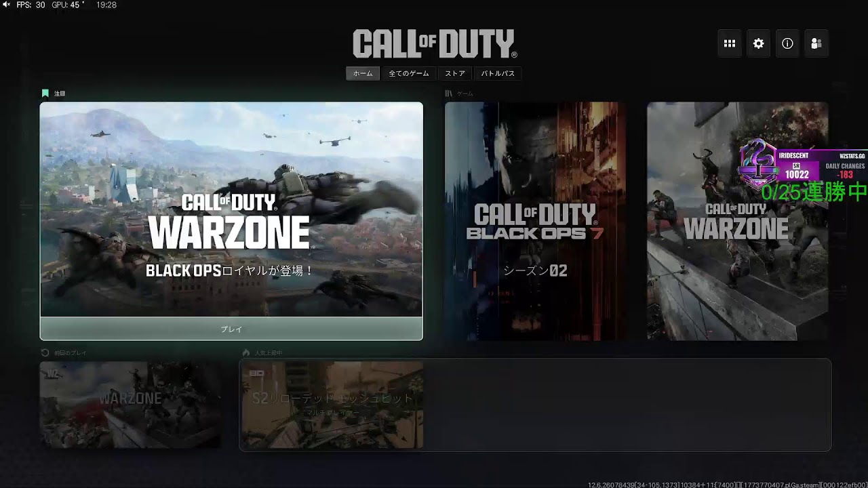Screen dimensions: 868x488
Task: Open the S2リローデッド multiplayer tile
Action: pos(332,405)
